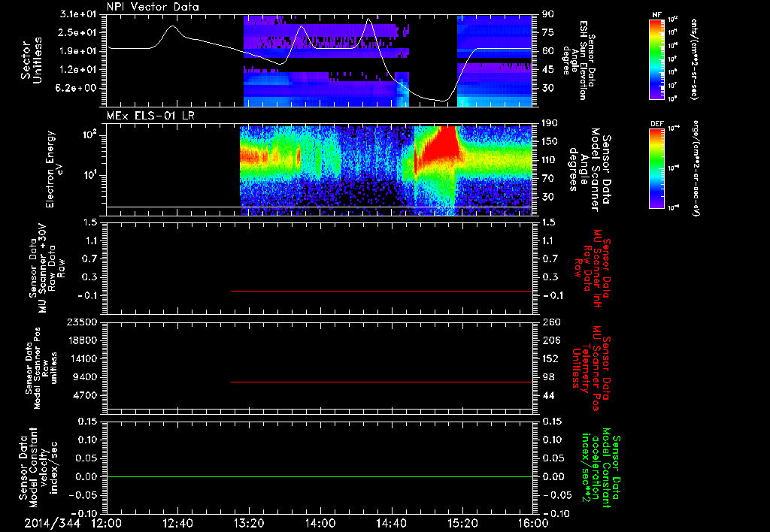The height and width of the screenshot is (532, 770).
Task: Click the "2014/344" date label
Action: 52,524
